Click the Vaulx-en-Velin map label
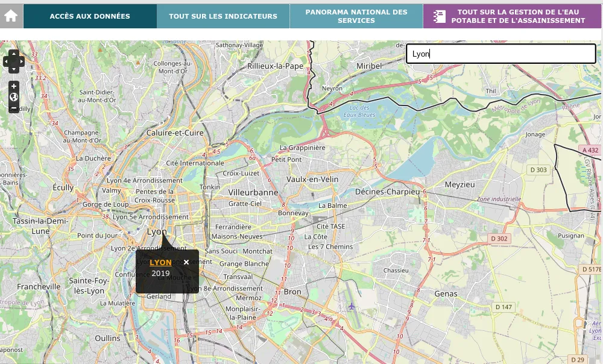 click(312, 179)
